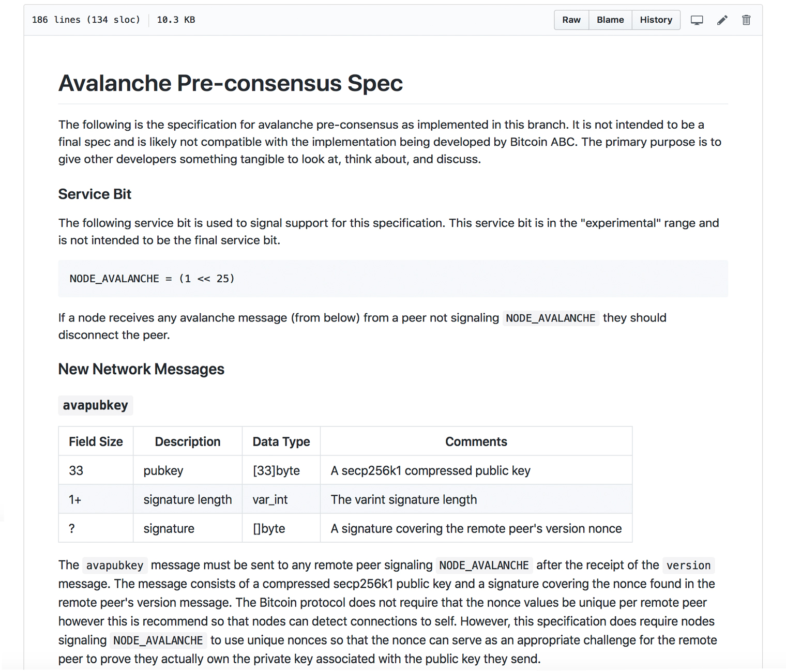Click the Field Size column header
This screenshot has height=672, width=786.
[95, 441]
